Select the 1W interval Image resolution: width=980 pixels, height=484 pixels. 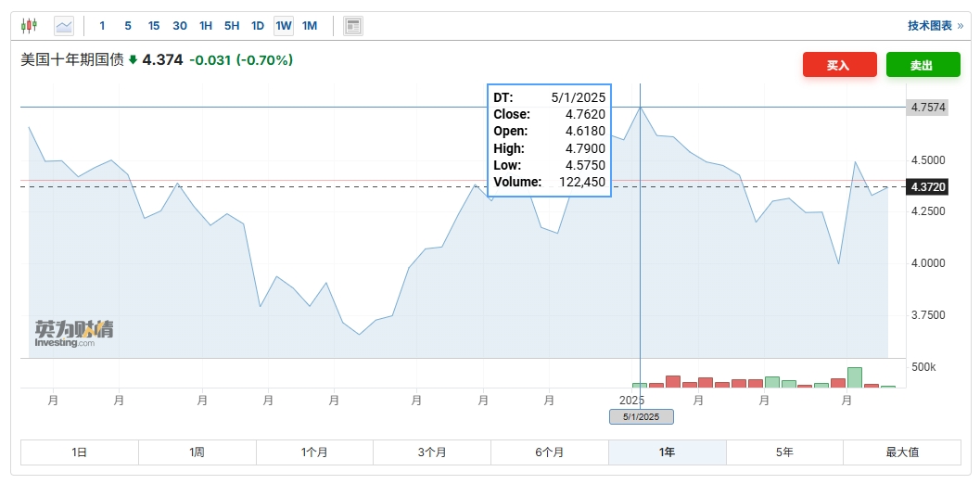(284, 26)
